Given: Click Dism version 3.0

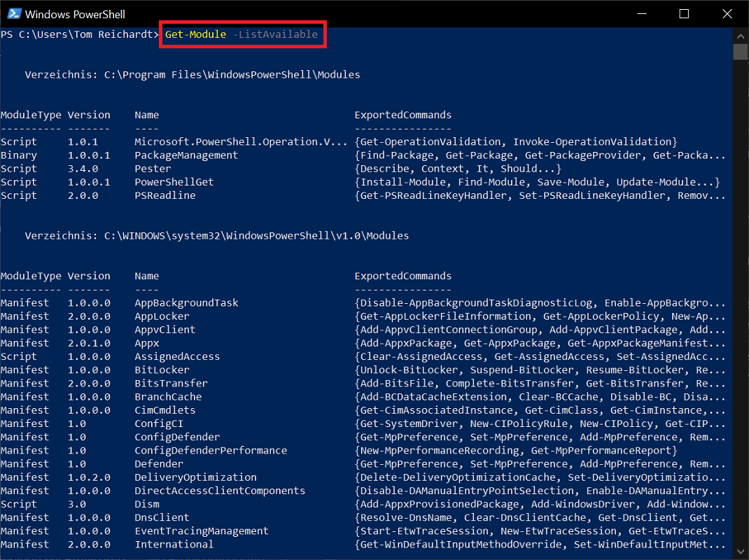Looking at the screenshot, I should [76, 503].
